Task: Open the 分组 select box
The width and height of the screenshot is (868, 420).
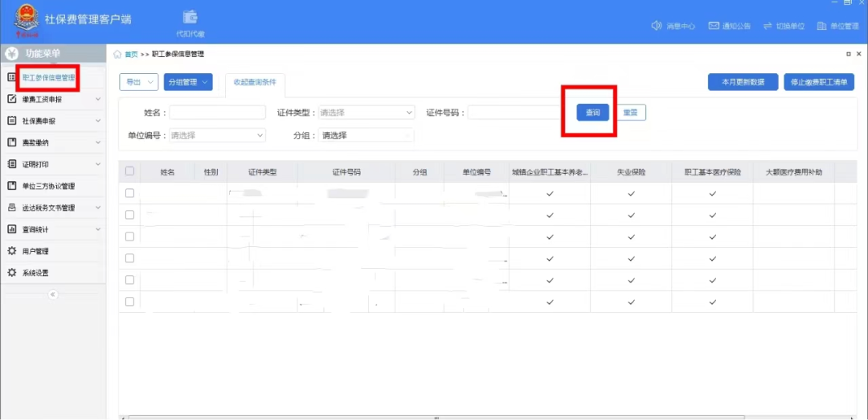Action: tap(366, 134)
